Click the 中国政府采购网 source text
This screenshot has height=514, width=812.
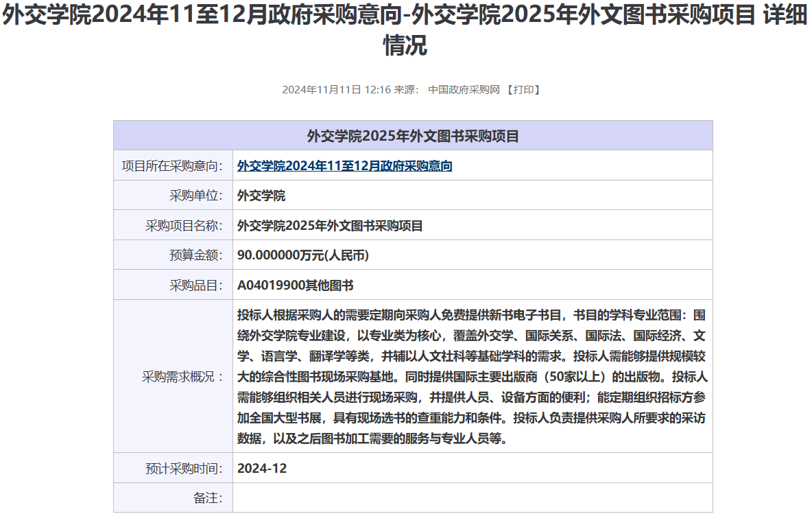(464, 90)
